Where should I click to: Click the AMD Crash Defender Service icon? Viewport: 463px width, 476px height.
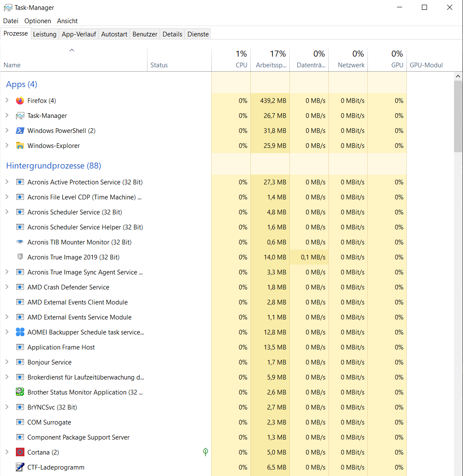[x=20, y=287]
